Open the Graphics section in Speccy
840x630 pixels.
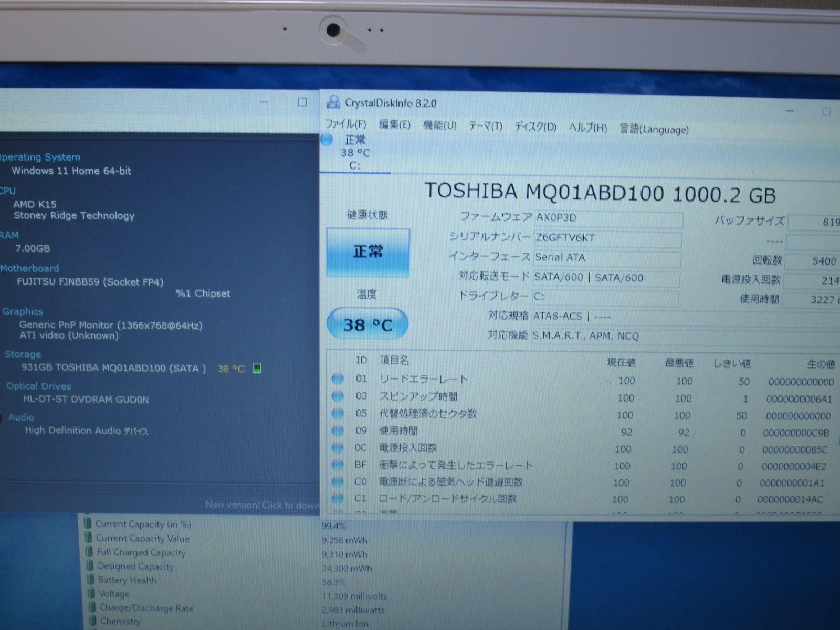[x=22, y=311]
